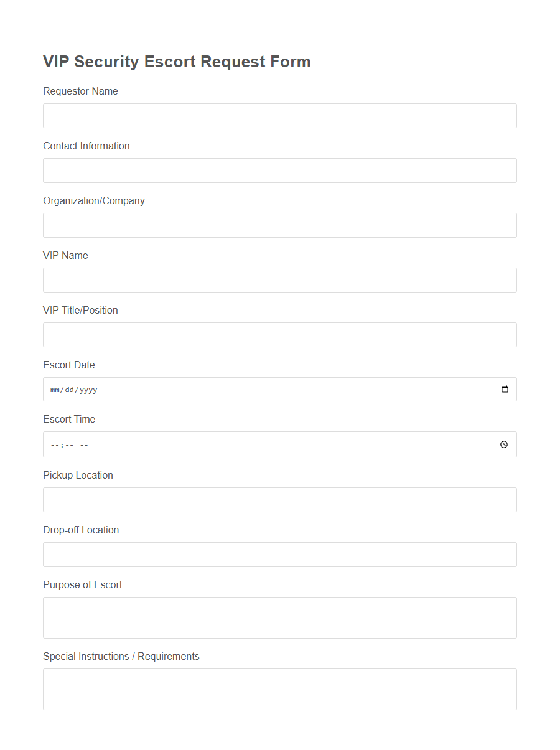Select the Organization/Company text box
The image size is (560, 750).
tap(279, 225)
